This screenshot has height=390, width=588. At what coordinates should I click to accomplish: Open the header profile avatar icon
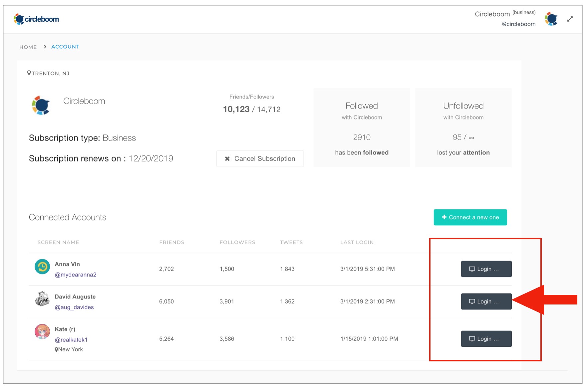[x=551, y=19]
